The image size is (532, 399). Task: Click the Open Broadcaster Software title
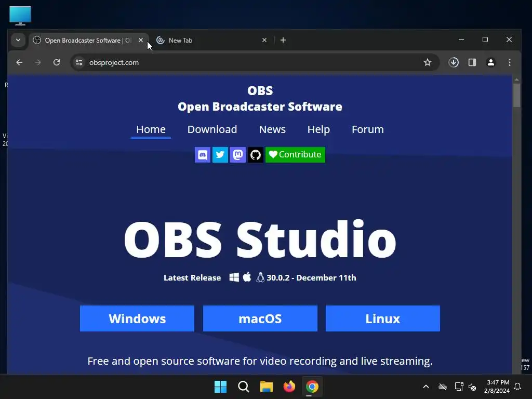260,107
